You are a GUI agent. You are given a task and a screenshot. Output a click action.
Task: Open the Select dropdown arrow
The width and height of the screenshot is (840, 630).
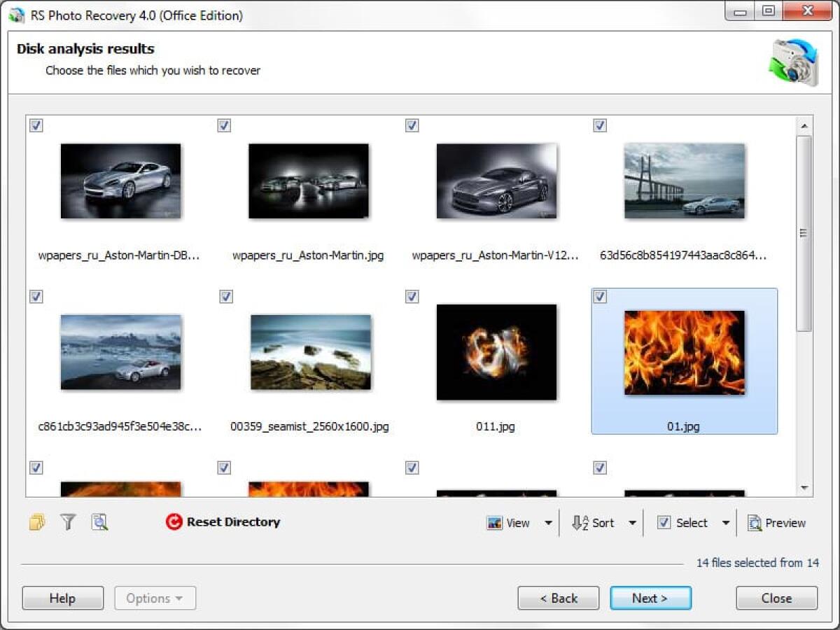(725, 522)
